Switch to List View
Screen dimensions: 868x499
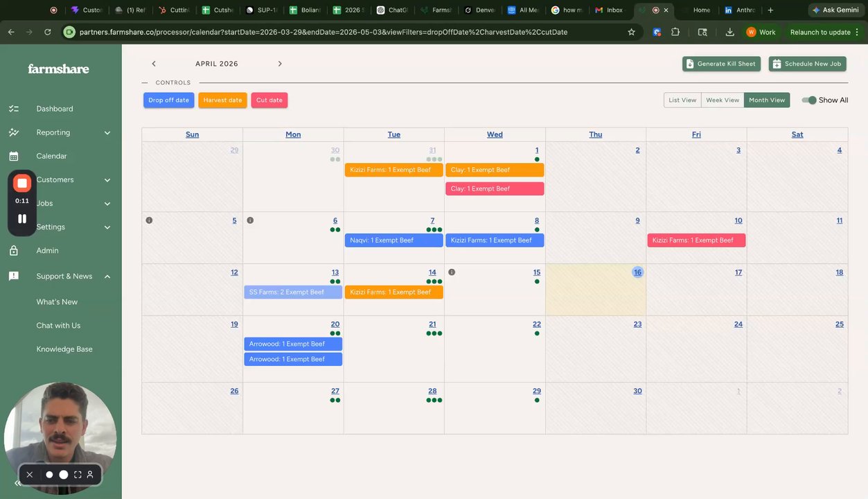click(x=682, y=100)
